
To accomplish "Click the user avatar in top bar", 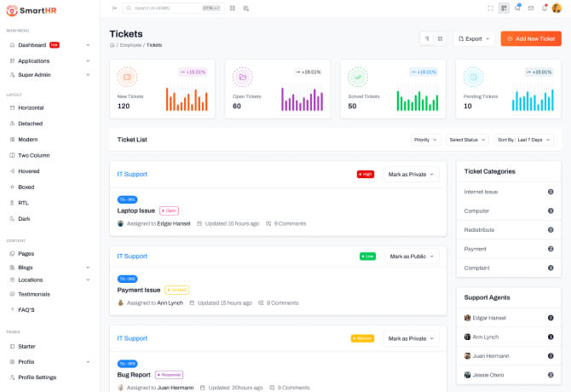I will [x=557, y=8].
